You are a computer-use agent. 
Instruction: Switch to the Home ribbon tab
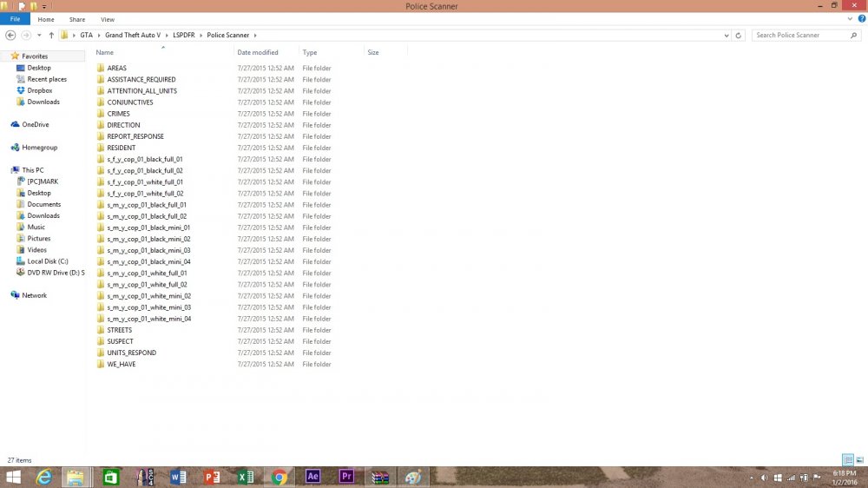tap(46, 19)
